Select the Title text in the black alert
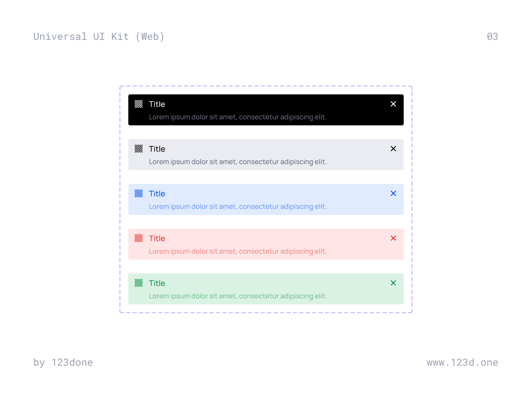532x399 pixels. tap(157, 104)
